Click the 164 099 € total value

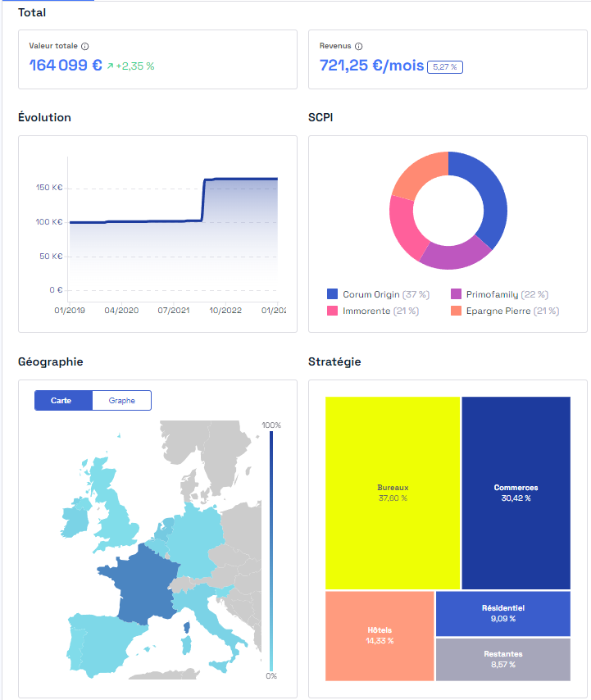(x=66, y=66)
